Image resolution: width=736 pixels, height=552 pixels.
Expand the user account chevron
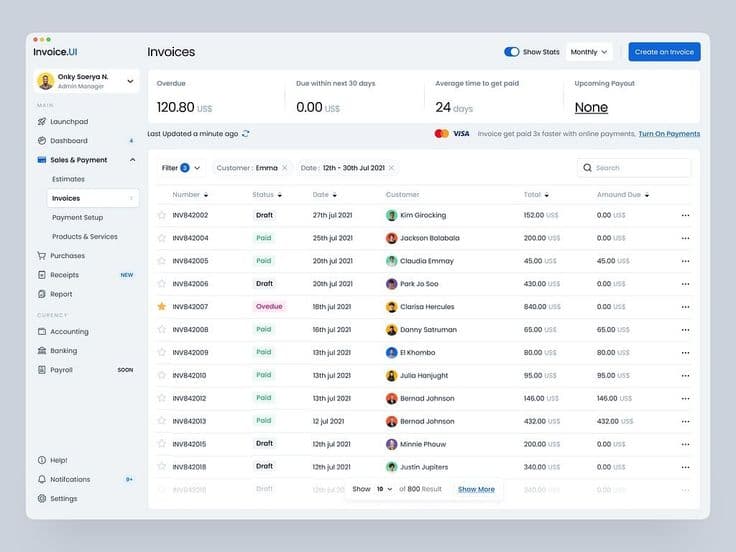point(130,81)
